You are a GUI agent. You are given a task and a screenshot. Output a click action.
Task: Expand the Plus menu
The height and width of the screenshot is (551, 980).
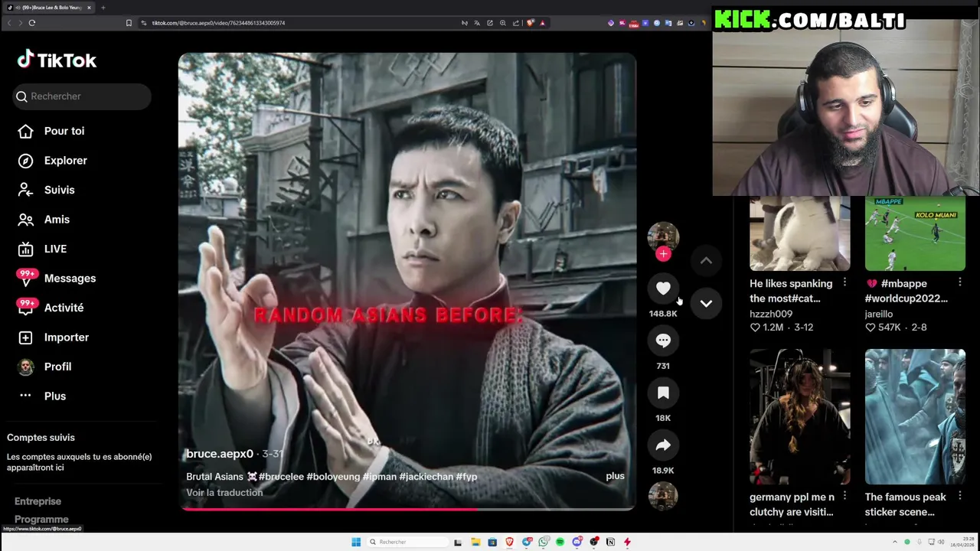[54, 396]
